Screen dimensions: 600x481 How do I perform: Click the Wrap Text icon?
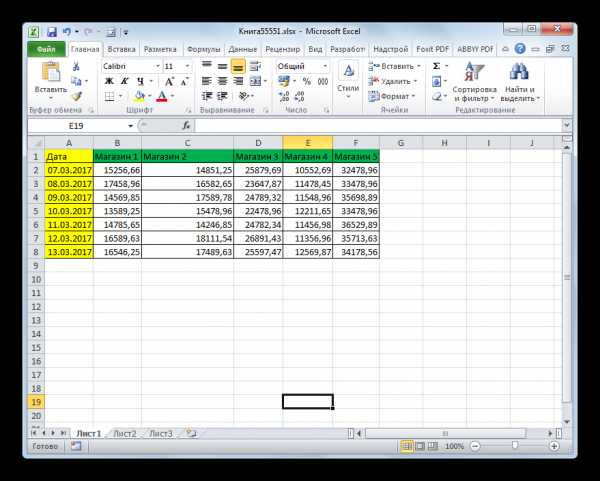point(255,66)
